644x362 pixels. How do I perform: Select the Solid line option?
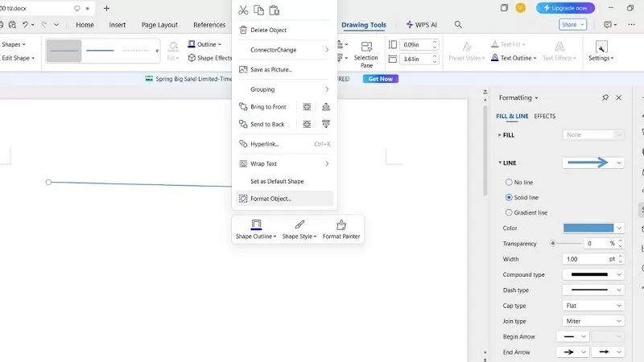pyautogui.click(x=509, y=197)
